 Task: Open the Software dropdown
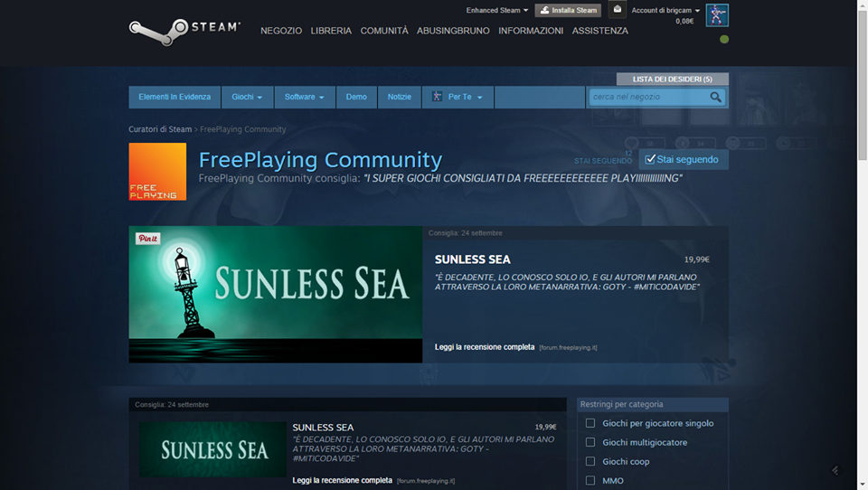[304, 97]
